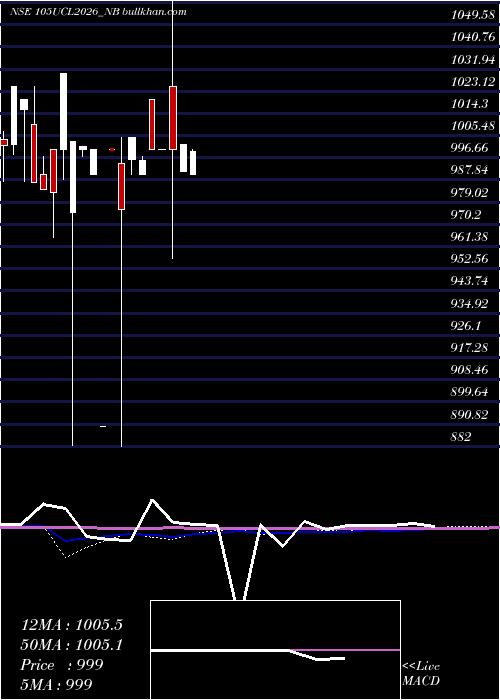Select the 996.66 price axis label

tap(469, 148)
